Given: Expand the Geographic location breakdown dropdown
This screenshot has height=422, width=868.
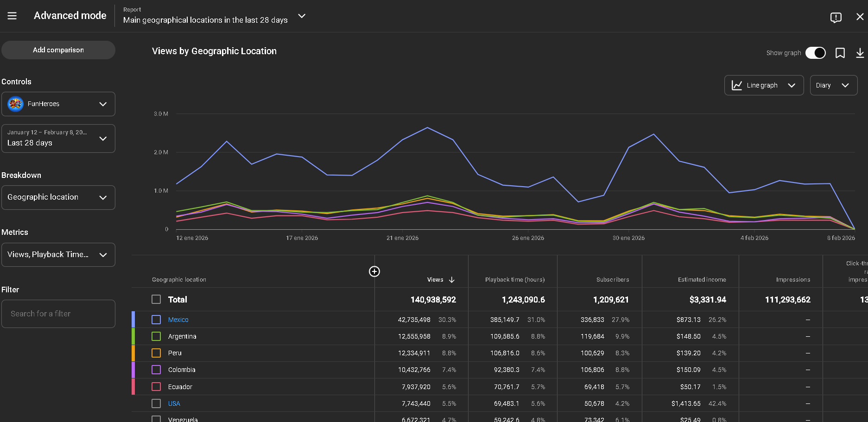Looking at the screenshot, I should tap(58, 197).
